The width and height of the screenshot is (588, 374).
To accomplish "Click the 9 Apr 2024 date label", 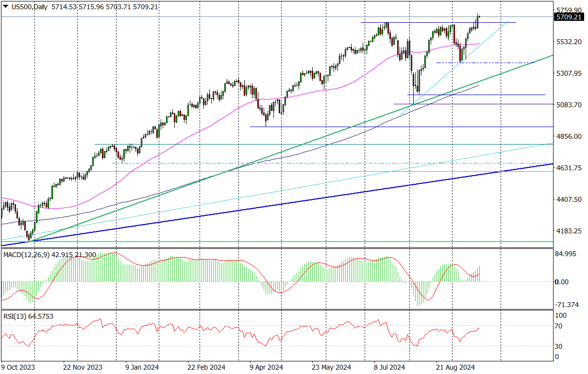I will [266, 367].
